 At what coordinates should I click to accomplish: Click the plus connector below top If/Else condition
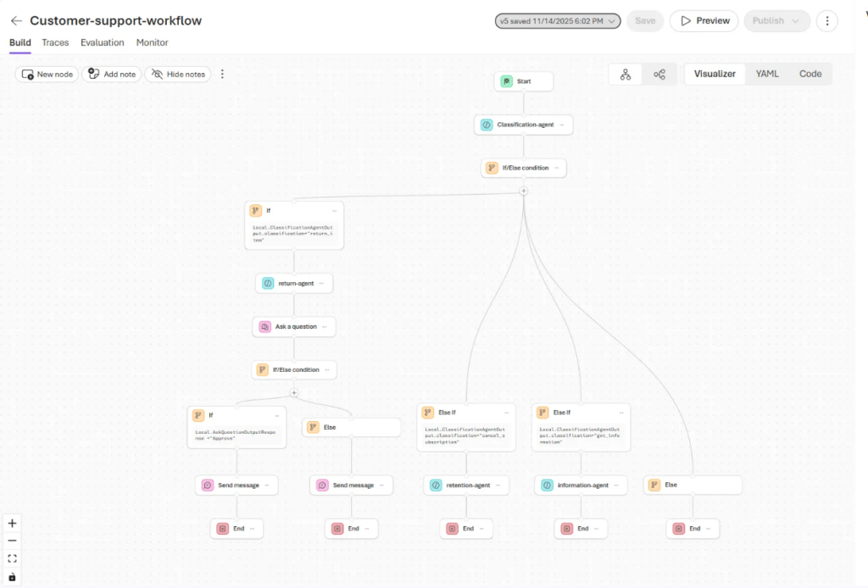point(523,191)
